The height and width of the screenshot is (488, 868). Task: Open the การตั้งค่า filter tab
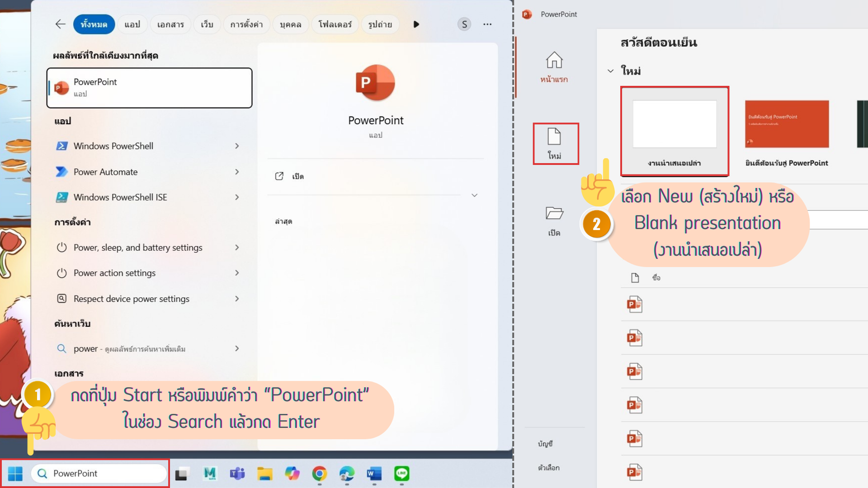point(246,24)
